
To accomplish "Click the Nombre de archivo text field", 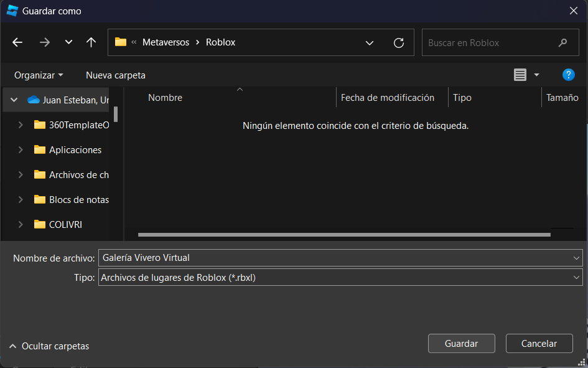I will (x=333, y=257).
